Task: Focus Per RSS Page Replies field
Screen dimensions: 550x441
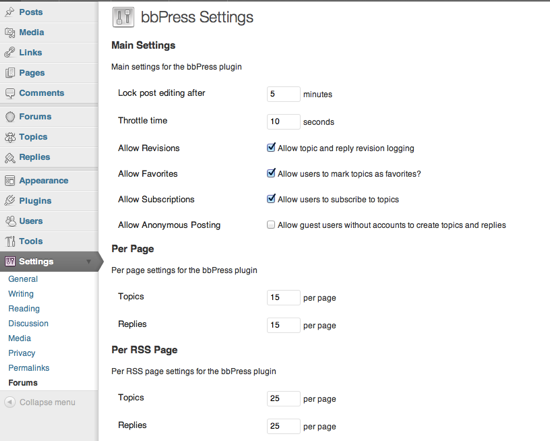Action: coord(283,426)
